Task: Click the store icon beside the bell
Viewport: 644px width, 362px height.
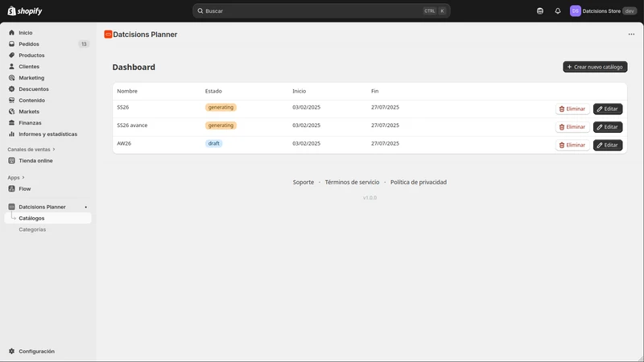Action: [x=540, y=11]
